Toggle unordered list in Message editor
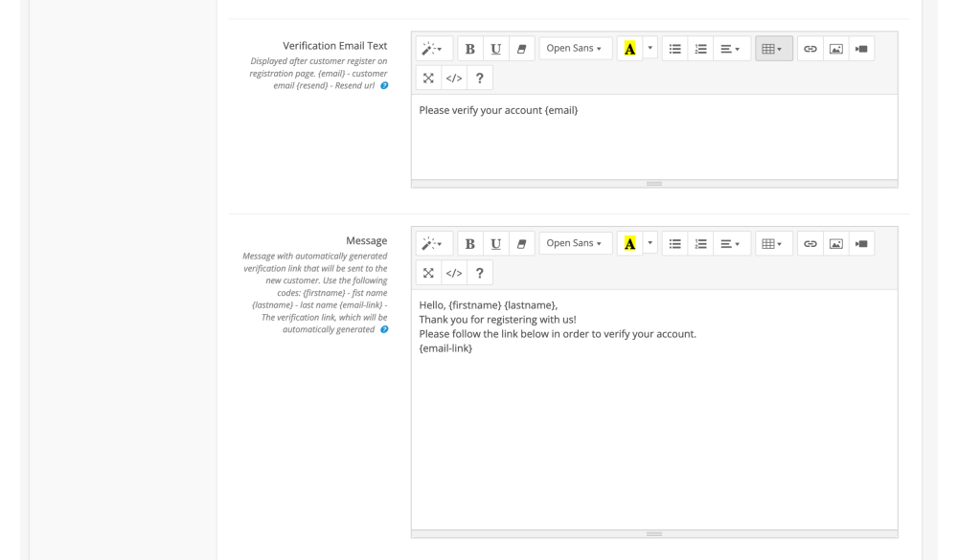Image resolution: width=958 pixels, height=560 pixels. point(674,244)
